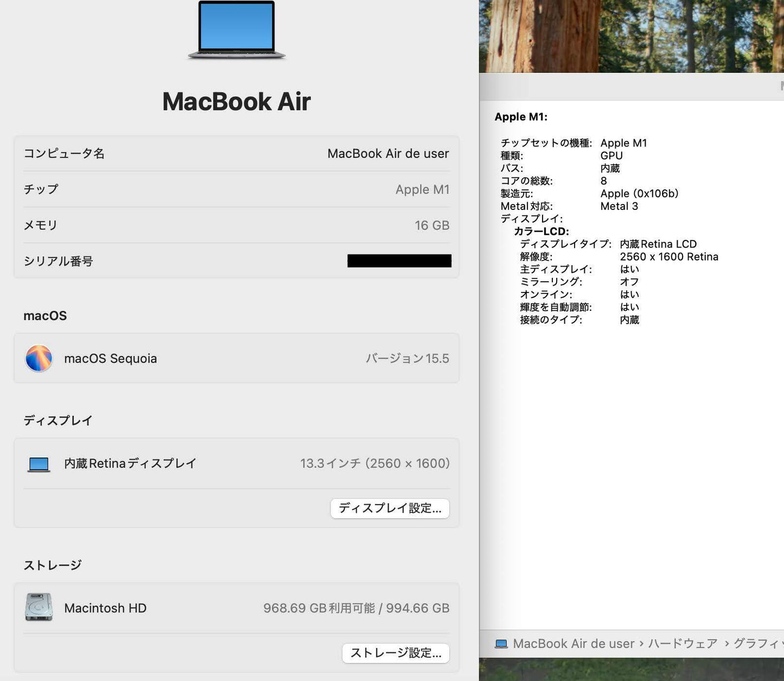Click the カラーLCD display entry
Image resolution: width=784 pixels, height=681 pixels.
(x=541, y=231)
